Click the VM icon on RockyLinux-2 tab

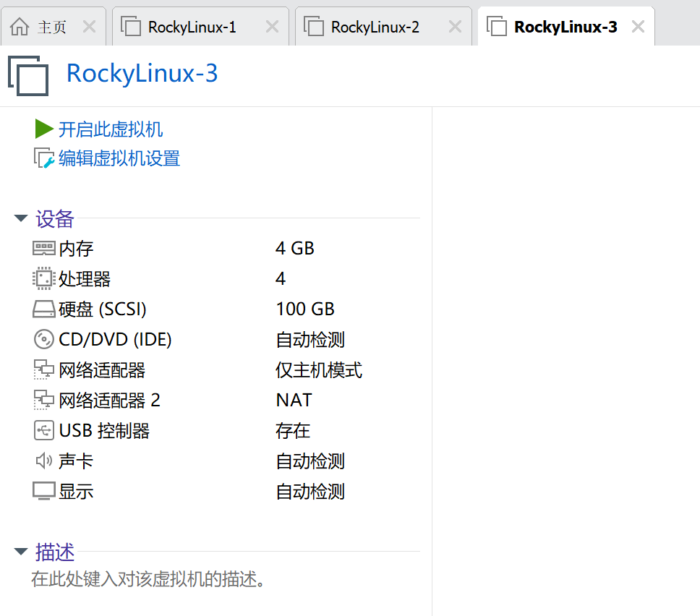point(314,26)
